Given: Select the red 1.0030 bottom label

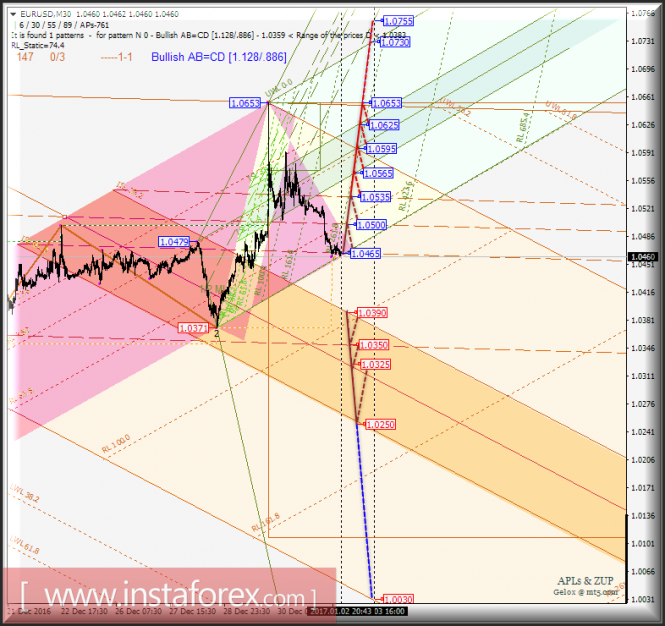Looking at the screenshot, I should pos(398,599).
